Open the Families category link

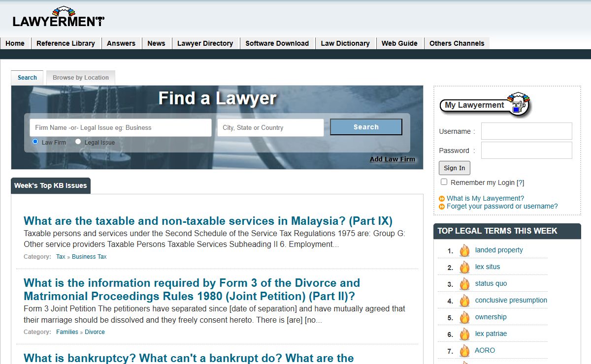[67, 332]
